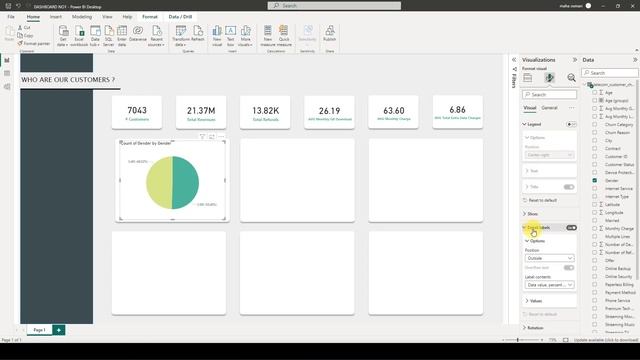Switch to the View ribbon tab
The width and height of the screenshot is (640, 360).
pyautogui.click(x=107, y=17)
